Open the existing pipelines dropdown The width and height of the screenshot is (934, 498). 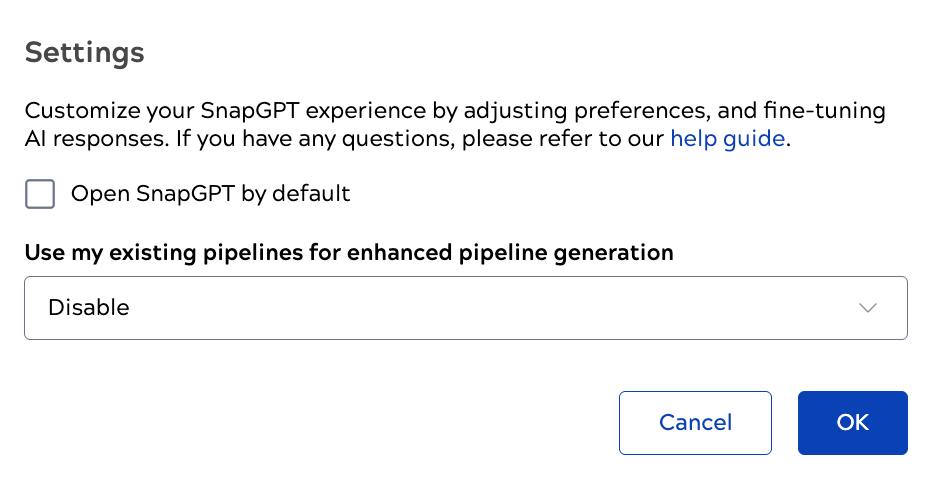click(465, 308)
